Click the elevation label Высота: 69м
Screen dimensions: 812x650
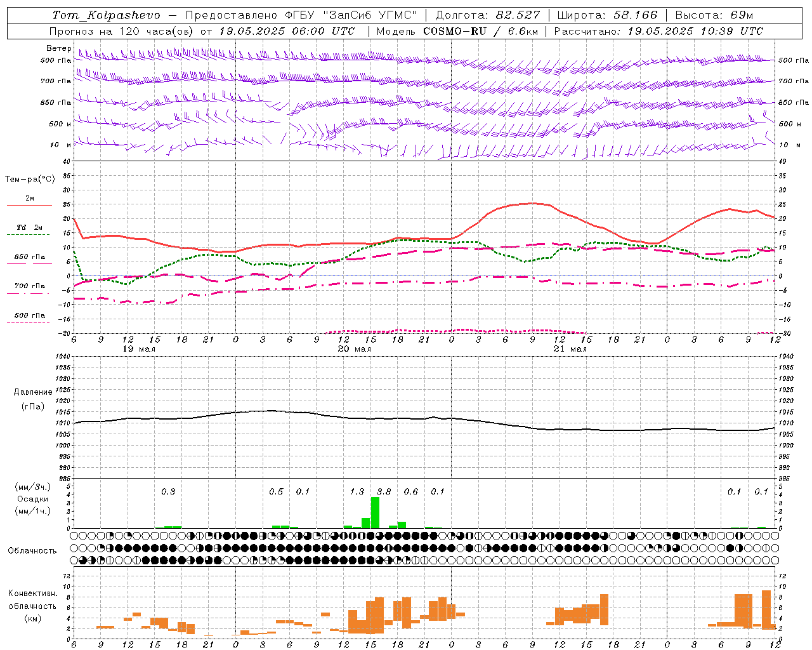[714, 15]
